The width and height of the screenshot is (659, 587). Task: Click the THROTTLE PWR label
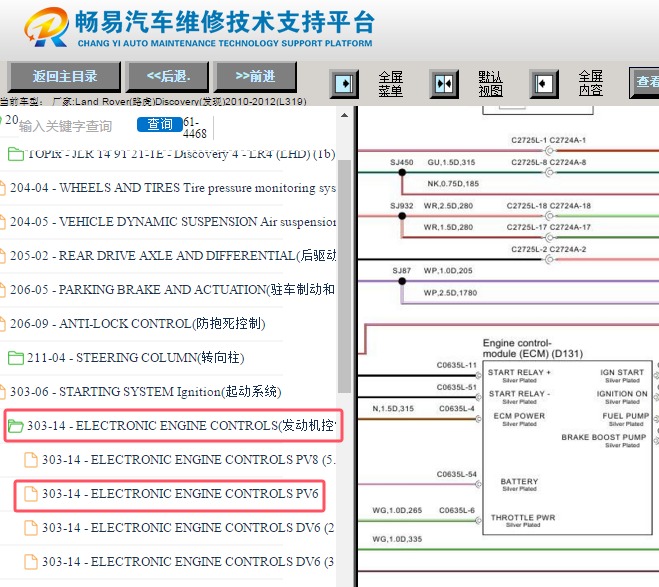523,518
